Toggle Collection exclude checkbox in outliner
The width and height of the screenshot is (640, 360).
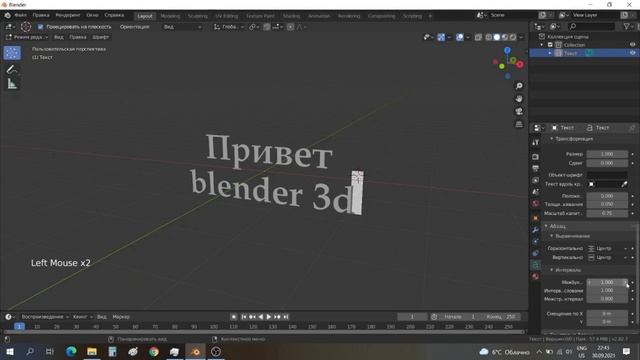coord(550,45)
